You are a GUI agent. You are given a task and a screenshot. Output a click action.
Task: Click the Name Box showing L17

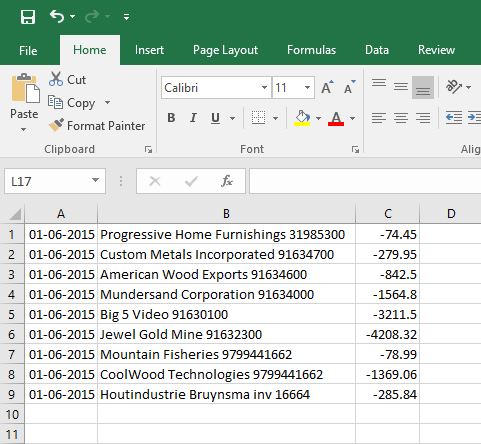47,181
